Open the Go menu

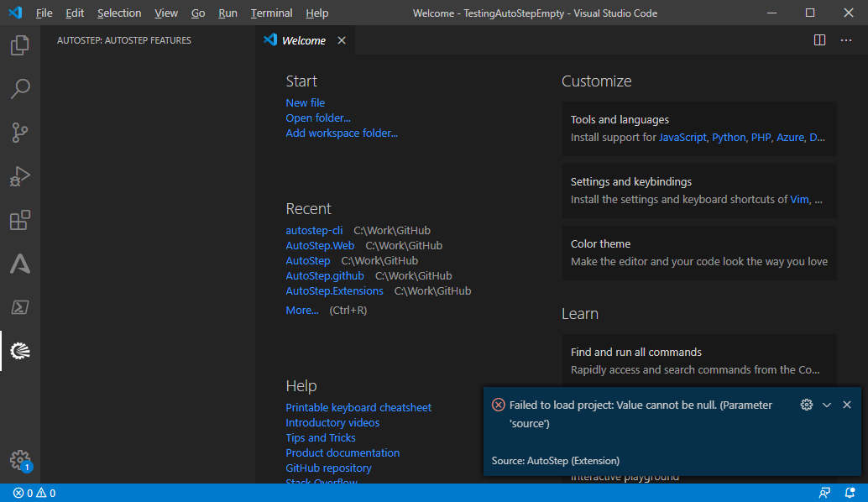point(198,13)
